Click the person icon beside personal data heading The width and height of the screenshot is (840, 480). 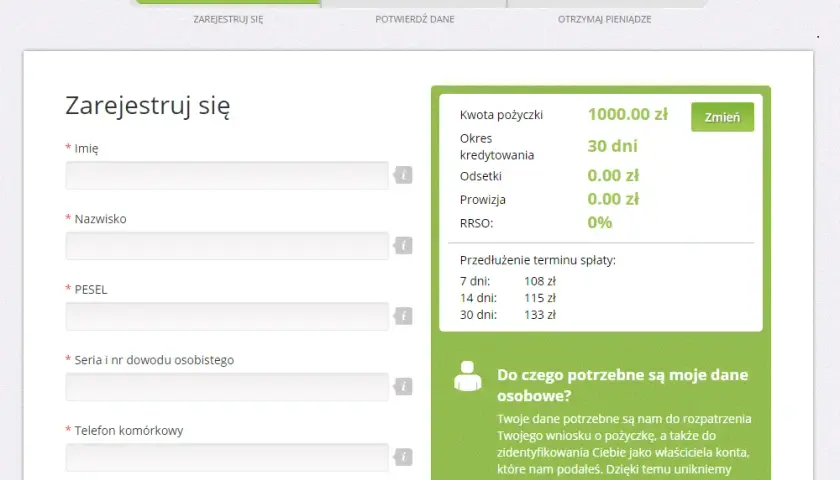[468, 376]
